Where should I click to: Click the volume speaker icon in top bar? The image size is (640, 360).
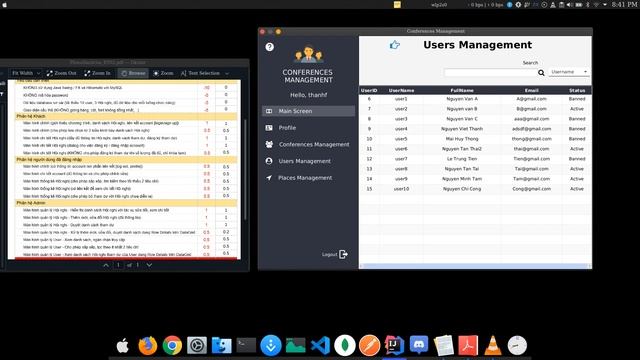[570, 4]
